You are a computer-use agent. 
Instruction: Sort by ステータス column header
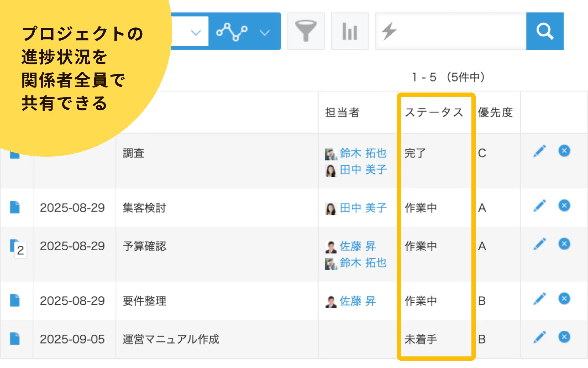(x=434, y=113)
